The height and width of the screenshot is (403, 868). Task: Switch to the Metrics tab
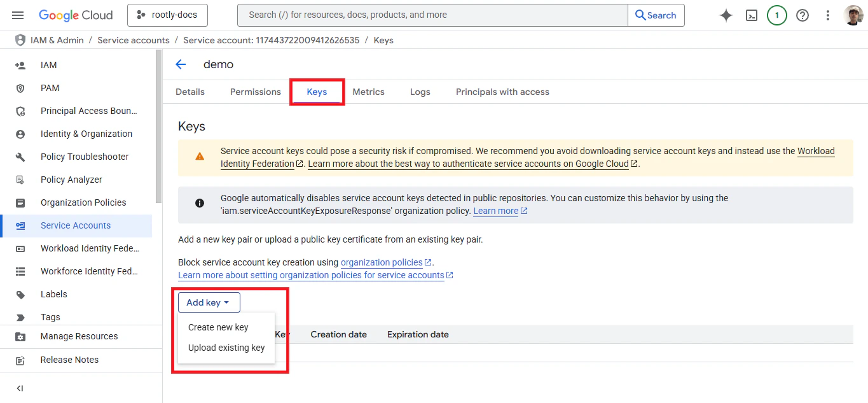pyautogui.click(x=368, y=92)
